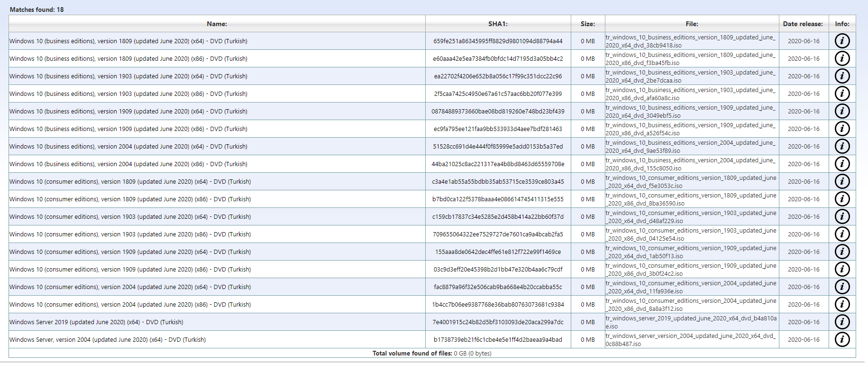Select SHA1 hash b7bd0ca122f5378baaa4e086614745411315e555
Image resolution: width=868 pixels, height=365 pixels.
pyautogui.click(x=498, y=199)
